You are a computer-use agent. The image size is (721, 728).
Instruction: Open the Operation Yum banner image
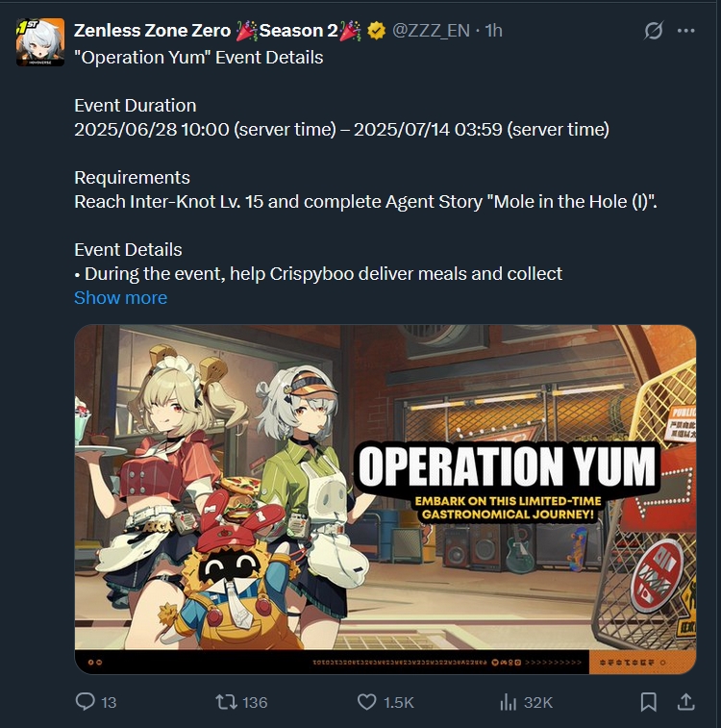(385, 499)
